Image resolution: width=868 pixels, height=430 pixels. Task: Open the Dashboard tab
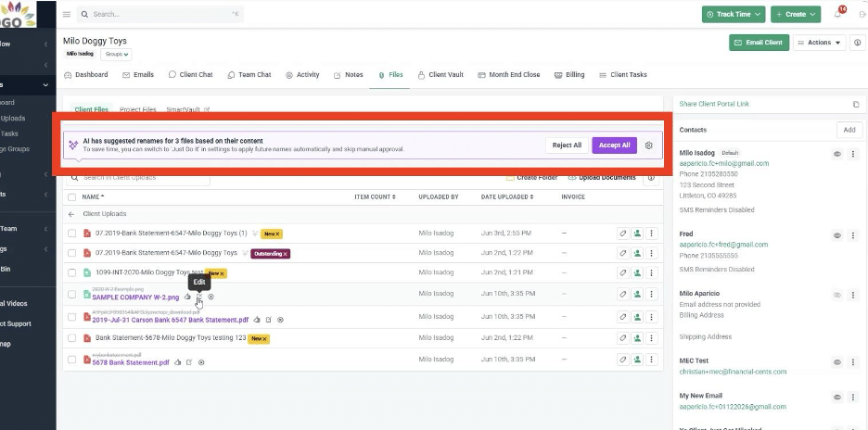pyautogui.click(x=86, y=75)
